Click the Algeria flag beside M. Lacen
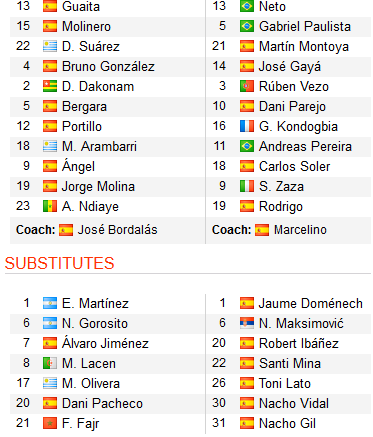The width and height of the screenshot is (373, 437). [x=50, y=363]
